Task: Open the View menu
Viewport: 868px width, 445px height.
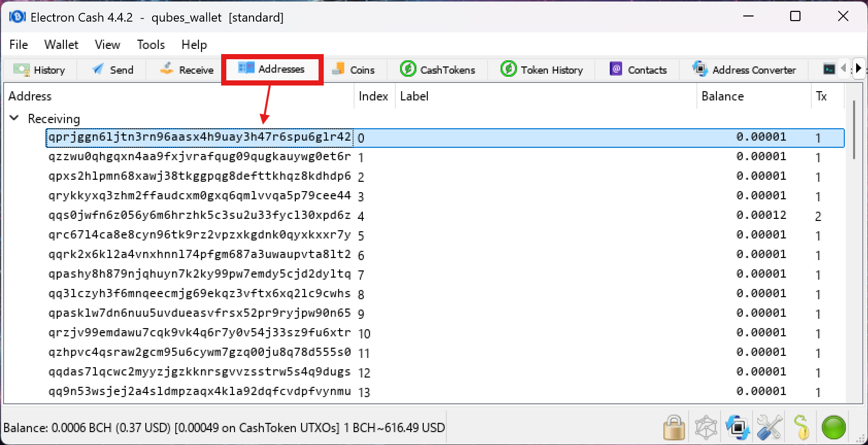Action: coord(107,45)
